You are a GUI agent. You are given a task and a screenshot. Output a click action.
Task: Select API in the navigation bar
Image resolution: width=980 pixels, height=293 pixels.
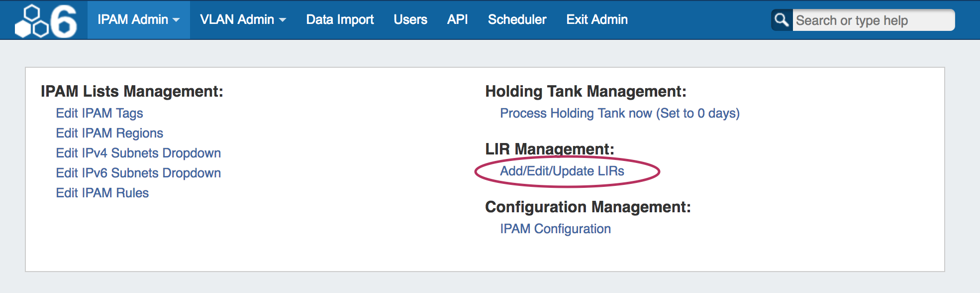pos(457,19)
